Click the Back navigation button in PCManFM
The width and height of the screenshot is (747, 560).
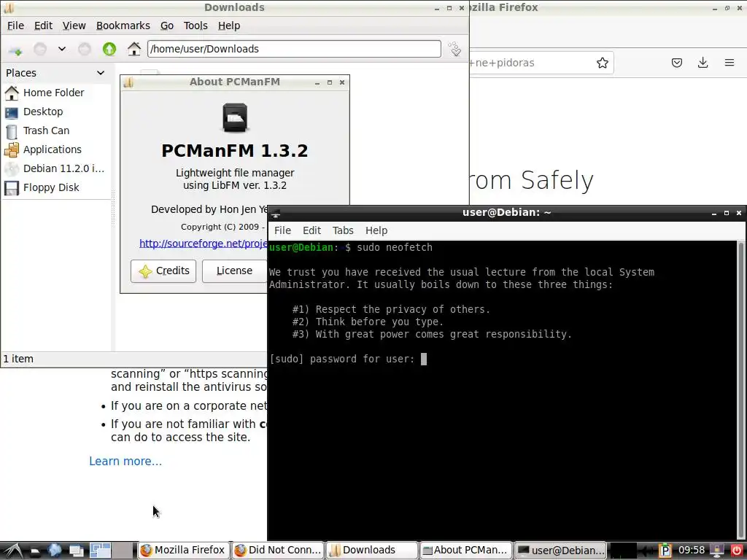[40, 49]
